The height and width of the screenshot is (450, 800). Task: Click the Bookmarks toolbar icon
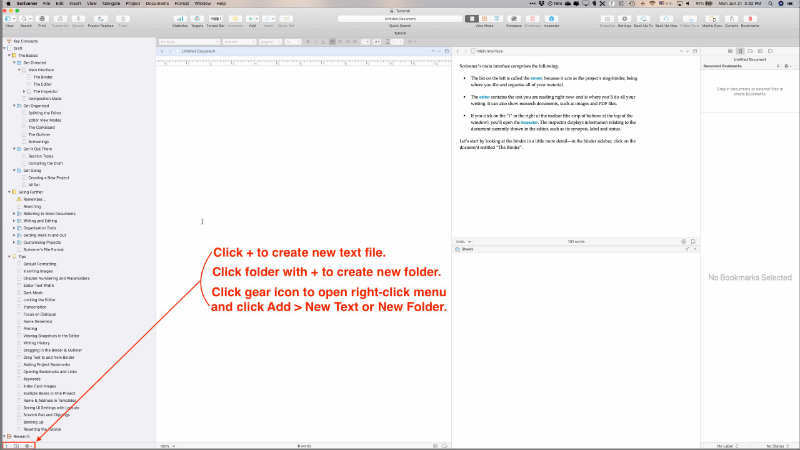[x=749, y=20]
